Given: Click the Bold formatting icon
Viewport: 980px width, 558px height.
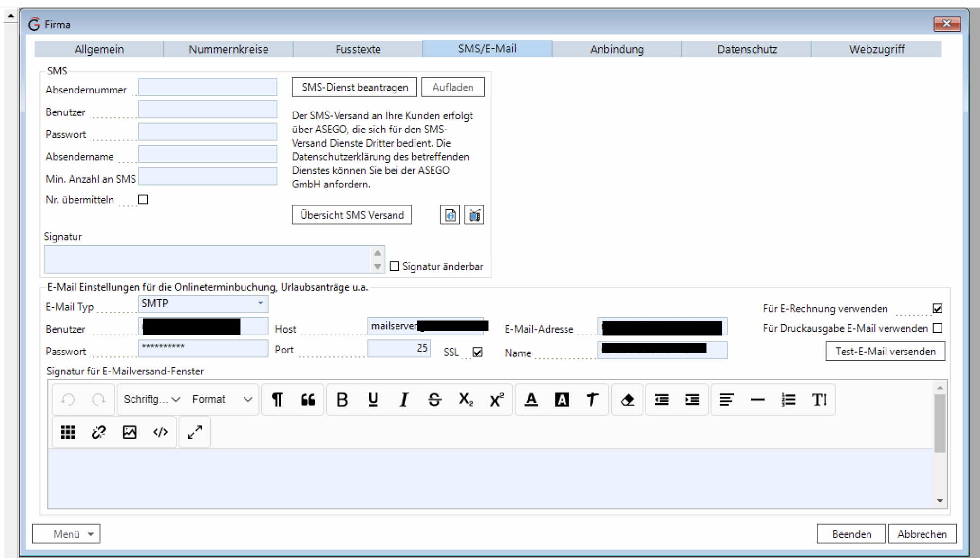Looking at the screenshot, I should click(342, 400).
